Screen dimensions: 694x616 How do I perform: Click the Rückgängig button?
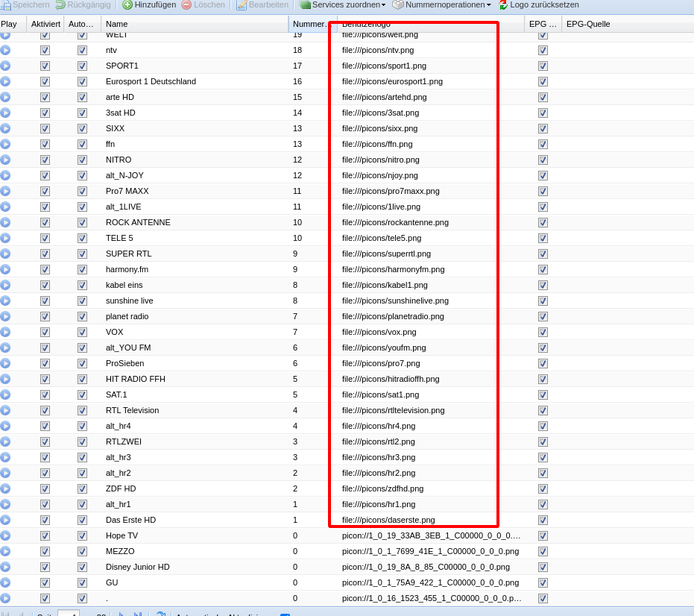83,5
